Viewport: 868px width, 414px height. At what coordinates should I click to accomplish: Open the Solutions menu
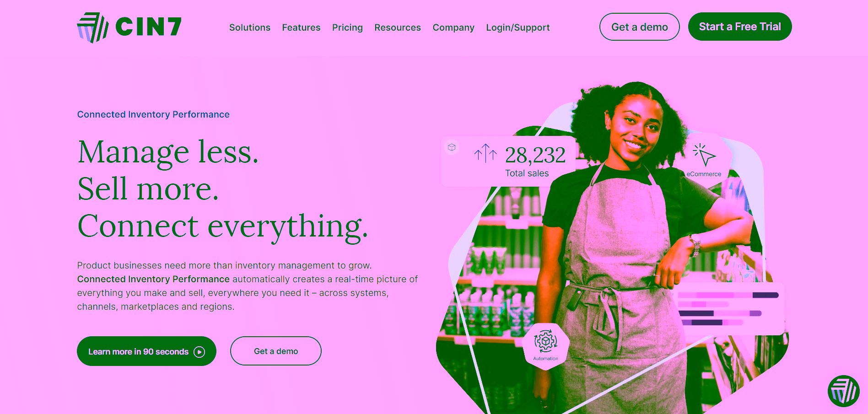click(250, 27)
